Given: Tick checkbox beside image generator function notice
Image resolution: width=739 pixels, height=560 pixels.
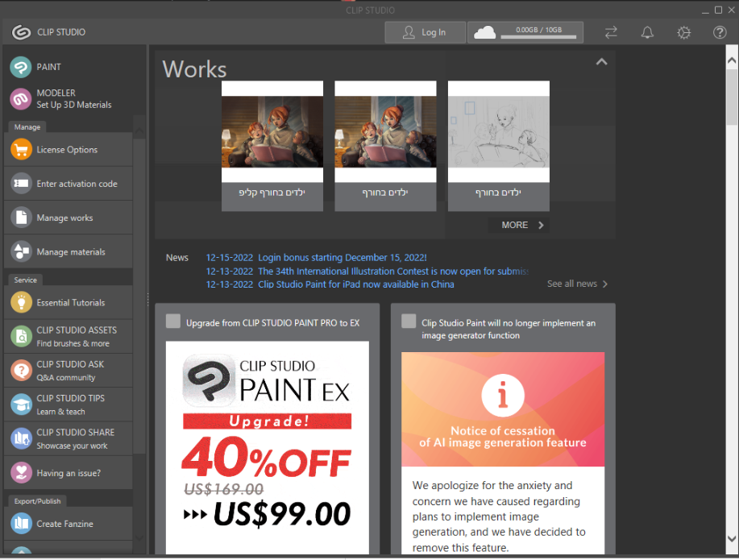Looking at the screenshot, I should (x=409, y=321).
